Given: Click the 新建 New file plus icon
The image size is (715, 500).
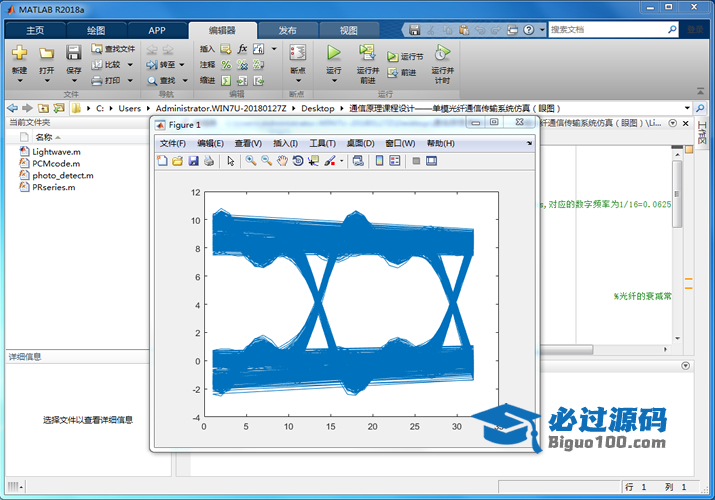Looking at the screenshot, I should click(19, 53).
